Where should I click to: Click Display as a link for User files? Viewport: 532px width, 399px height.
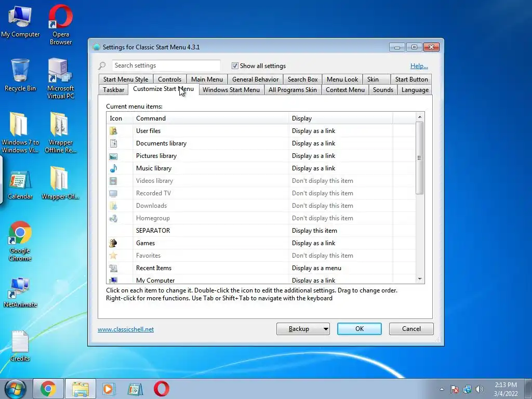313,131
